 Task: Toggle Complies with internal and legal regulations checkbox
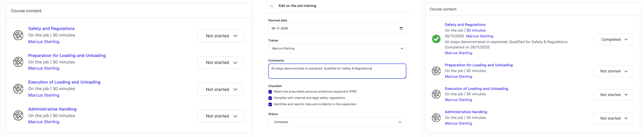270,98
